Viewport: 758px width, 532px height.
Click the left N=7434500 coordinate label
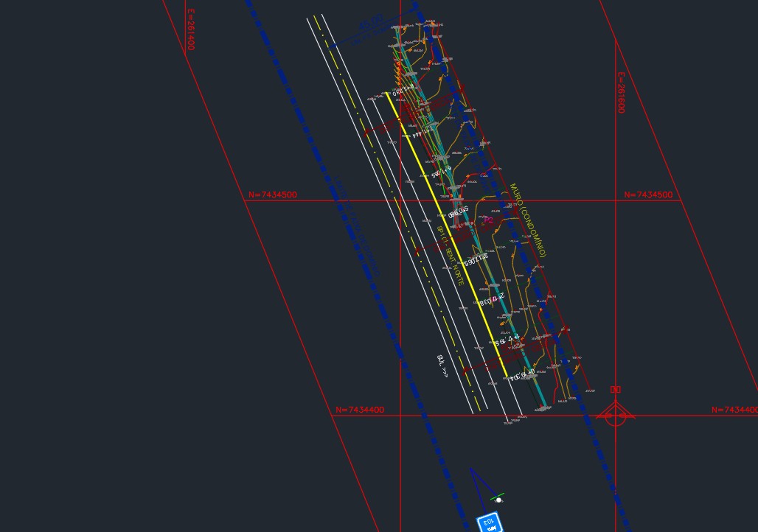pos(272,195)
